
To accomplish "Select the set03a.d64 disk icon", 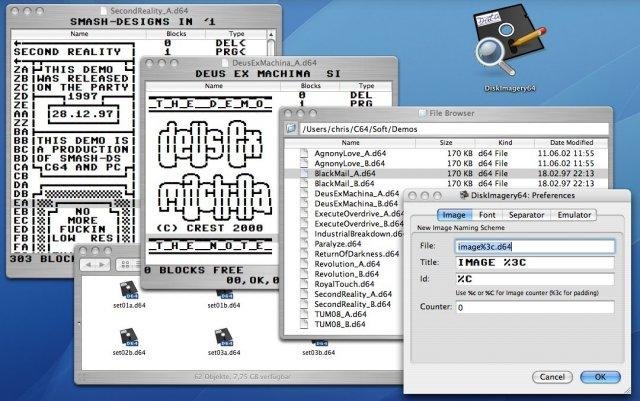I will [x=224, y=337].
